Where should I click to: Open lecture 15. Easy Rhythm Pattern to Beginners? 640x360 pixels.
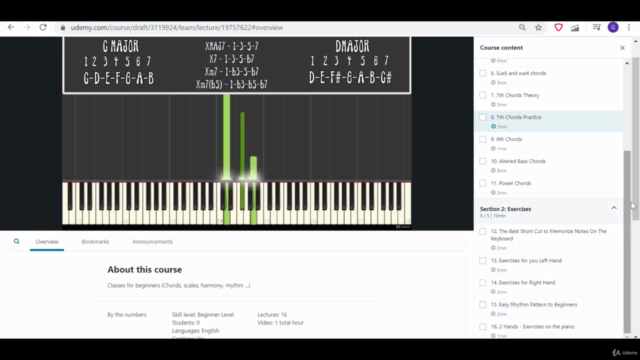coord(534,304)
